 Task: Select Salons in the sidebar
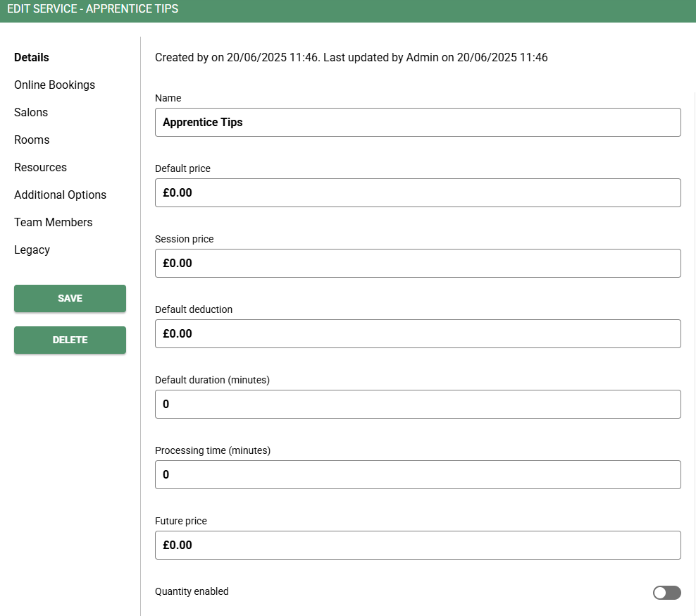[x=31, y=112]
